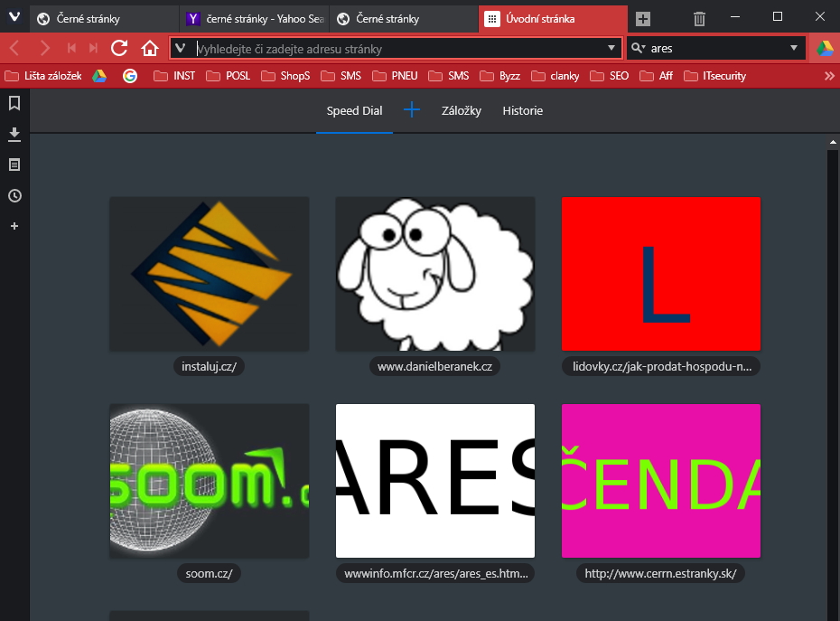The image size is (840, 621).
Task: Go back with the Back arrow
Action: [14, 48]
